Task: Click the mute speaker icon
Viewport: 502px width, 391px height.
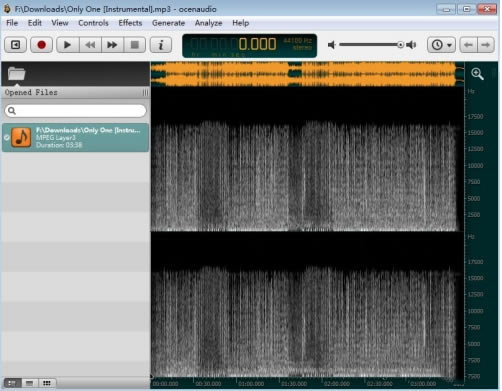Action: point(331,45)
